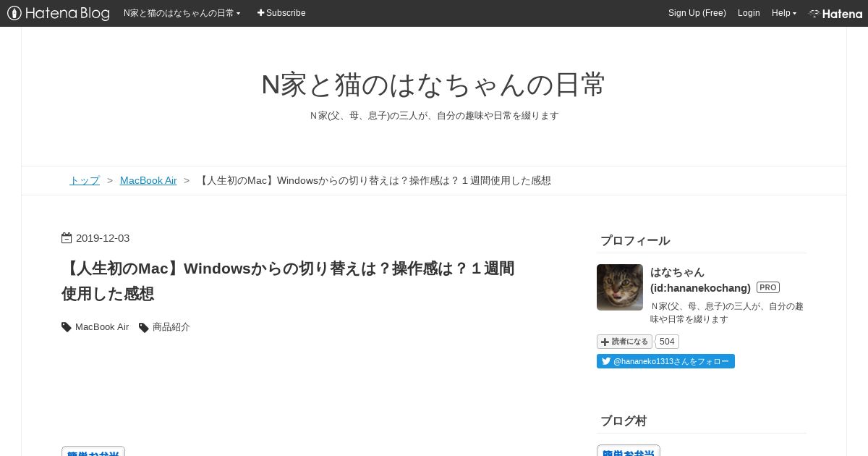Image resolution: width=868 pixels, height=456 pixels.
Task: Go to トップ breadcrumb link
Action: (85, 180)
